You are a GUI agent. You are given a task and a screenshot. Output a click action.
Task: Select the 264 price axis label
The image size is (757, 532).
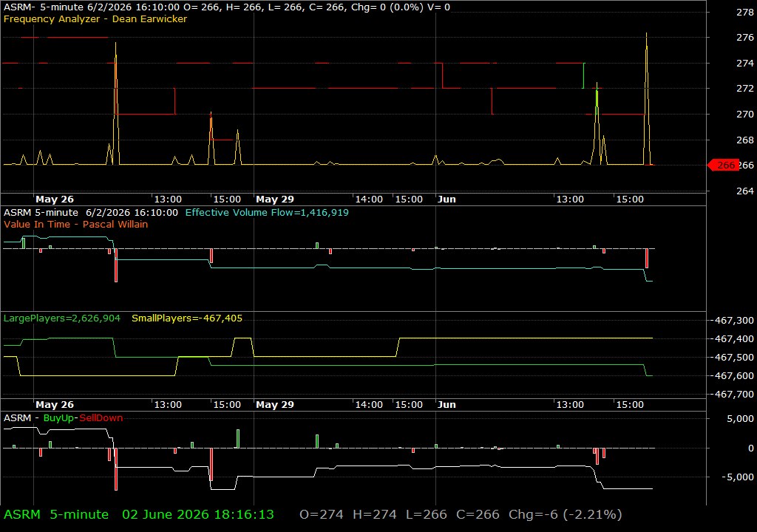745,191
